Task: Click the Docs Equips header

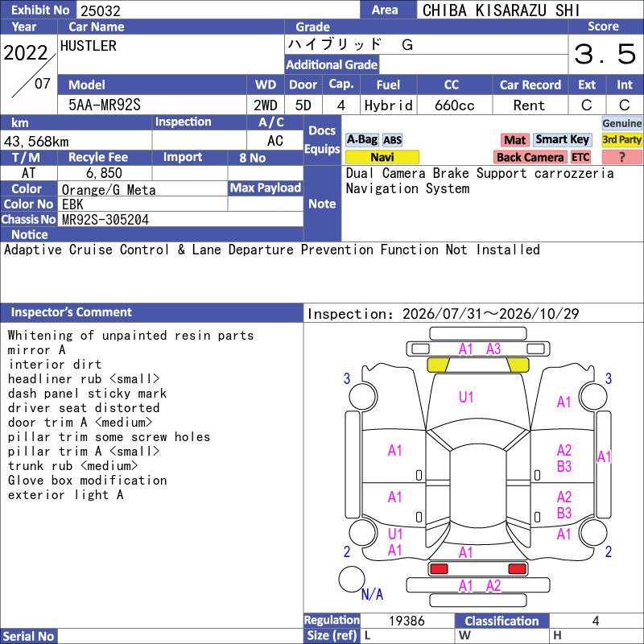Action: tap(322, 139)
